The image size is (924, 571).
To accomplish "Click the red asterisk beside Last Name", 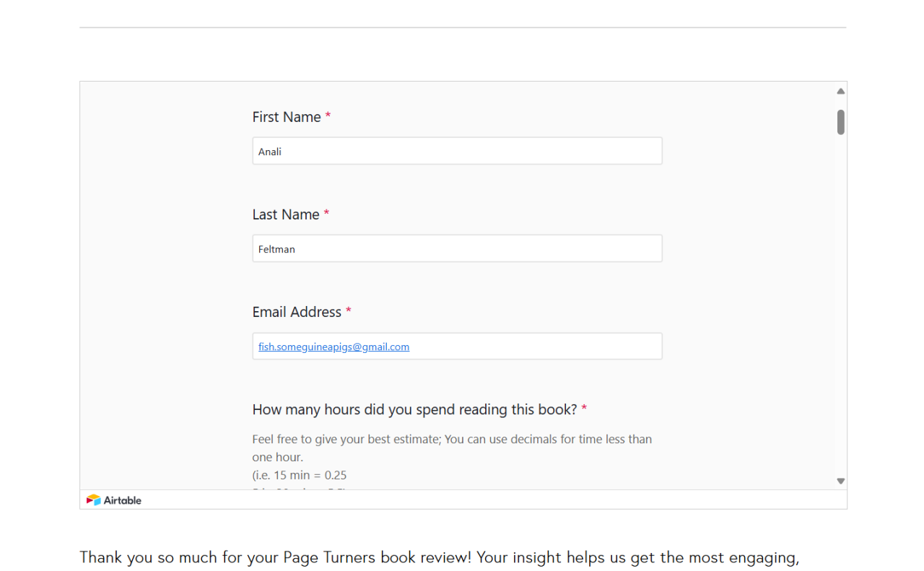I will (x=326, y=214).
